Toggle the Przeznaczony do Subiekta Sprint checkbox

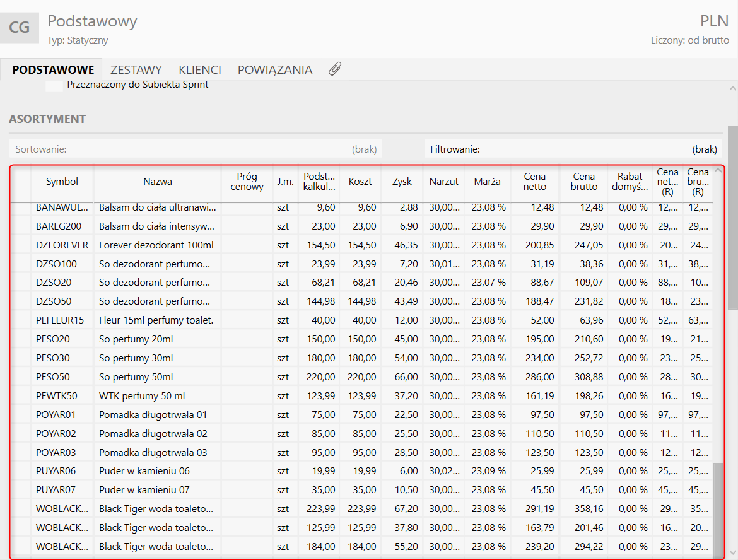pyautogui.click(x=54, y=85)
